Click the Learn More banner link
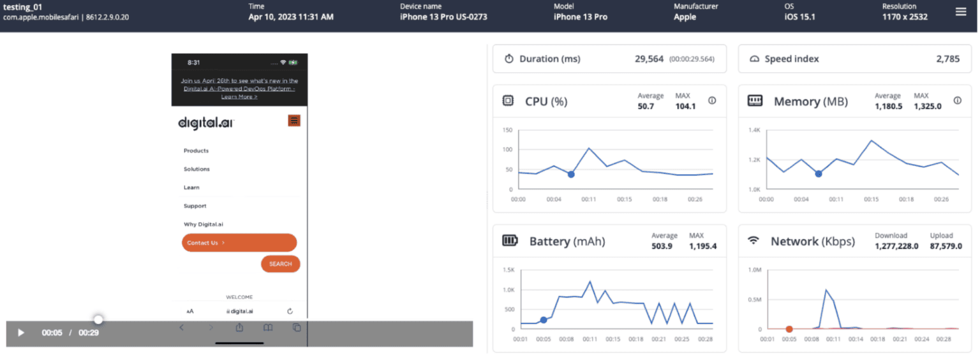The image size is (980, 354). (x=239, y=97)
